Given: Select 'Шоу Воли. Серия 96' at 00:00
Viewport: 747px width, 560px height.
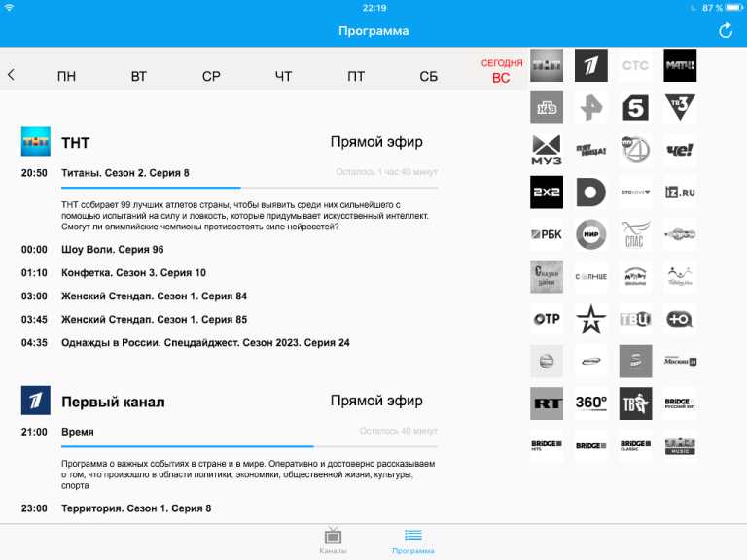Looking at the screenshot, I should (113, 250).
